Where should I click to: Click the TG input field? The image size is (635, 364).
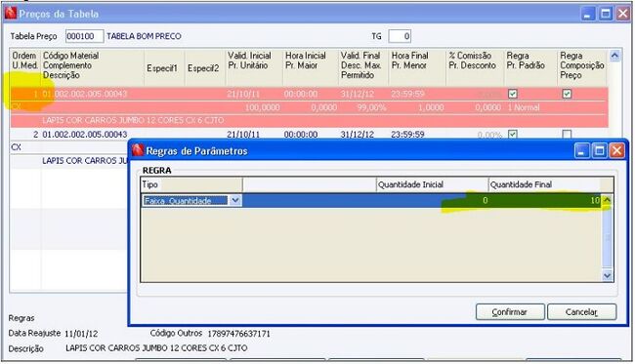tap(400, 36)
